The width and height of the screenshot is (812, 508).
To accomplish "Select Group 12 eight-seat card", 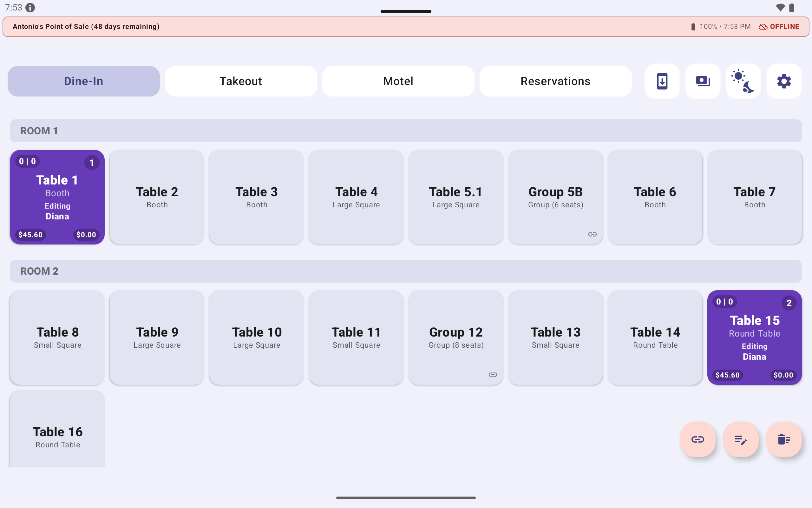I will click(x=456, y=337).
